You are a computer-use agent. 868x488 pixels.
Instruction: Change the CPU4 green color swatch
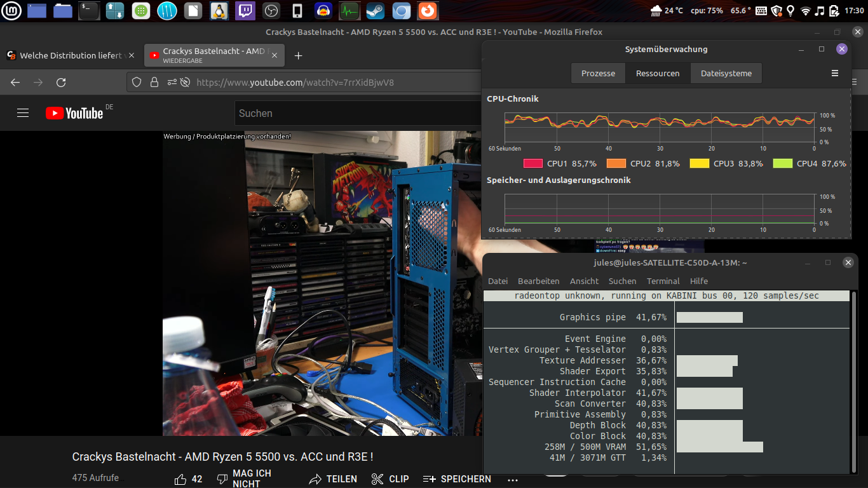(783, 163)
